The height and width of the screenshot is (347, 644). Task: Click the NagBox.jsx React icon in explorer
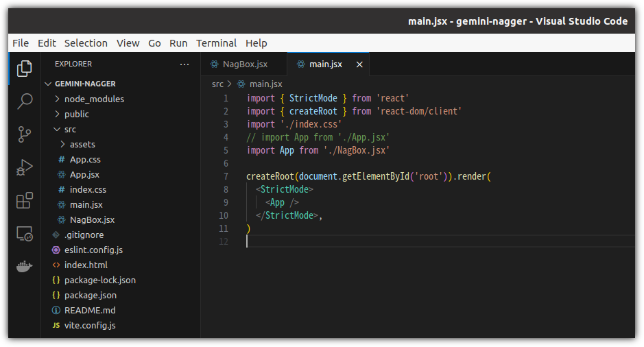point(61,219)
